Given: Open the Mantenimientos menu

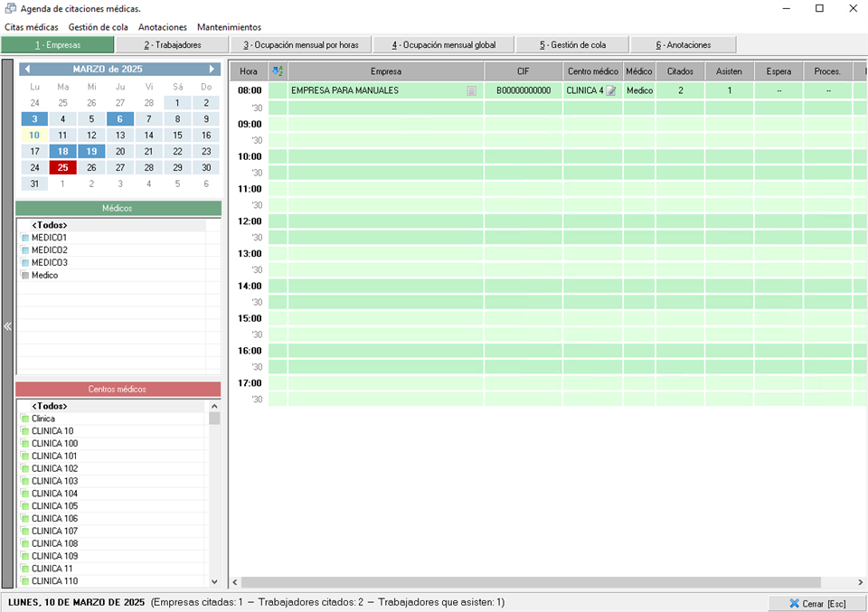Looking at the screenshot, I should click(229, 27).
